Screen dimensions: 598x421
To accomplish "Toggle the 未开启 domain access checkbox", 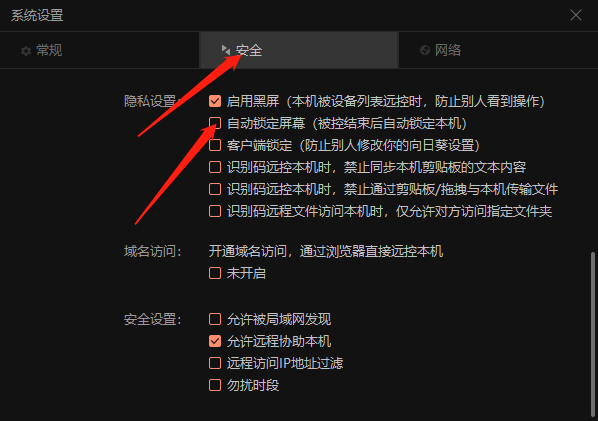I will coord(215,273).
